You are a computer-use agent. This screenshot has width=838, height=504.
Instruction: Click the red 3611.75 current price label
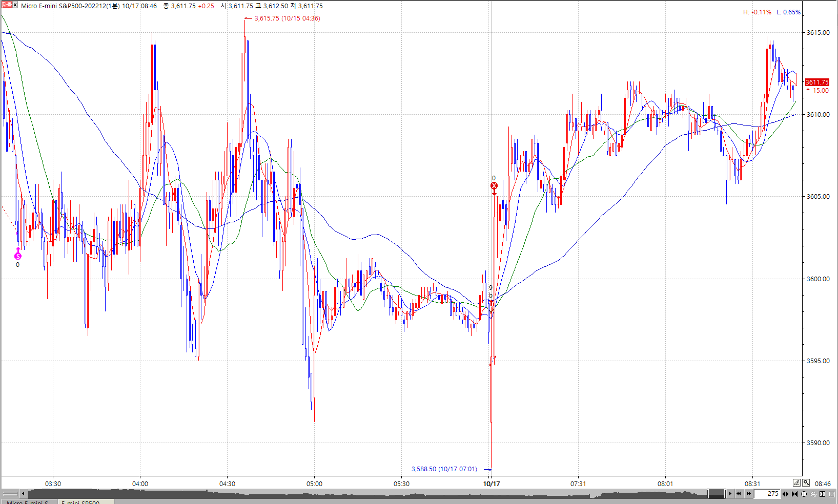(816, 82)
